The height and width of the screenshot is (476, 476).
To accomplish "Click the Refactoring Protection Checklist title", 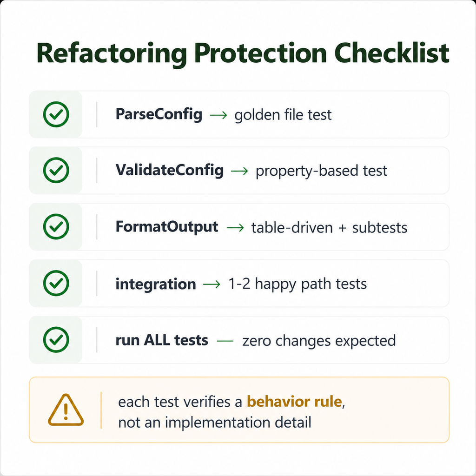I will point(243,53).
